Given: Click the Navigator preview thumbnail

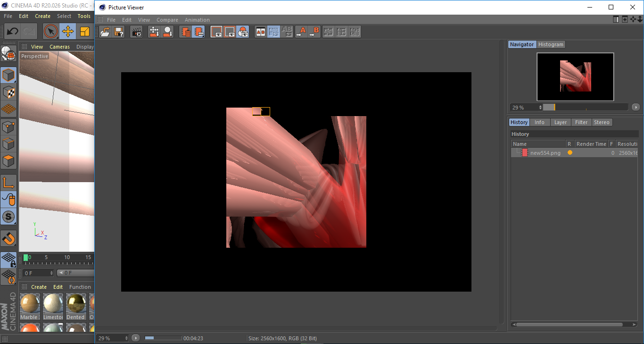Looking at the screenshot, I should pos(575,76).
